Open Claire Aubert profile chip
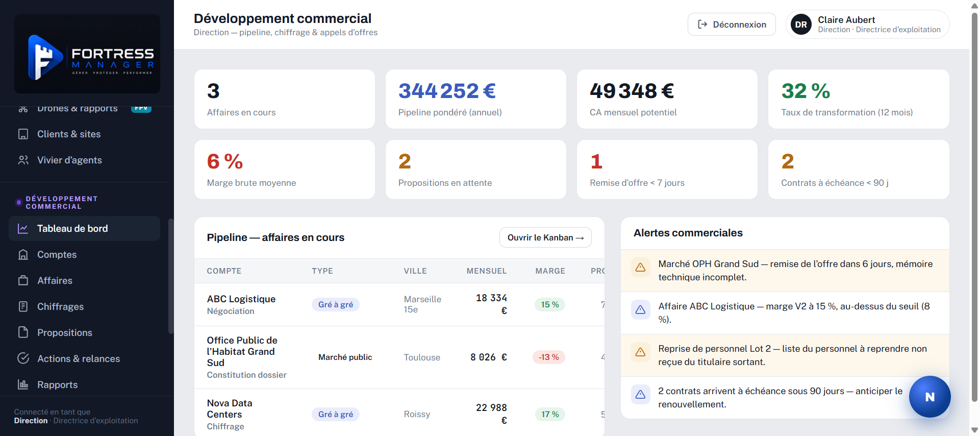 (x=867, y=25)
